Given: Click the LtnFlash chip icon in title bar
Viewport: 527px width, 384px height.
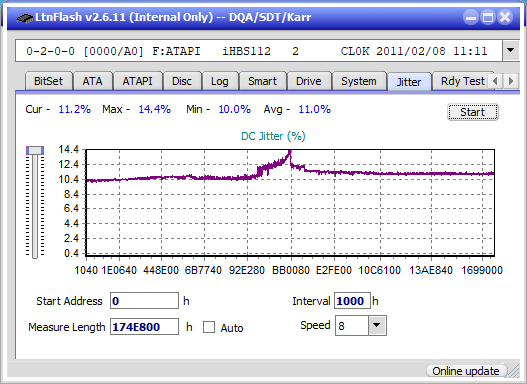Looking at the screenshot, I should (24, 17).
